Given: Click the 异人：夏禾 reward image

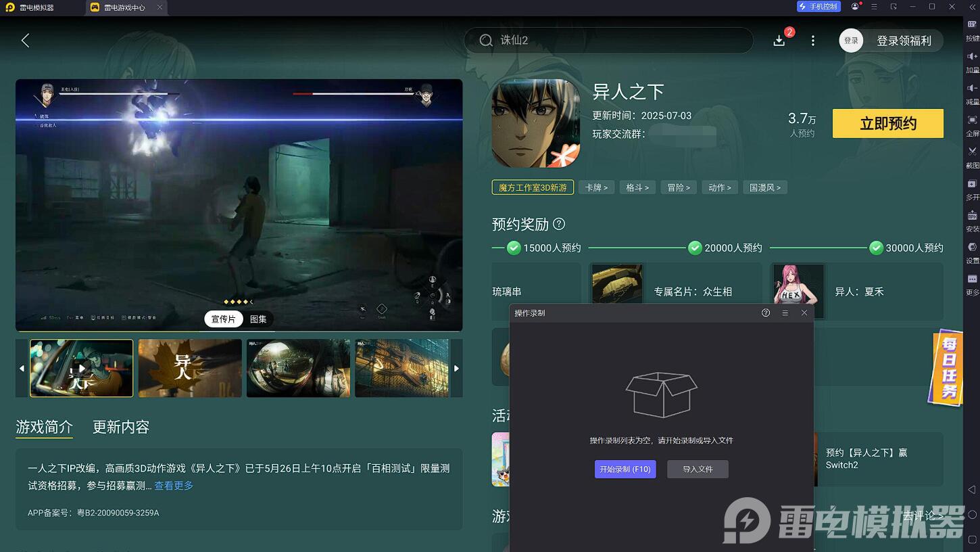Looking at the screenshot, I should click(798, 284).
